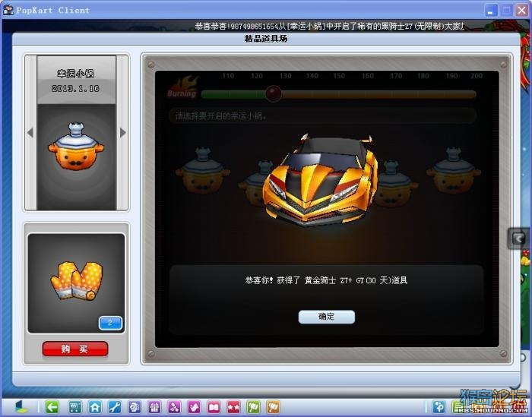532x417 pixels.
Task: Click the 幸运小锅 item title
Action: [x=75, y=73]
